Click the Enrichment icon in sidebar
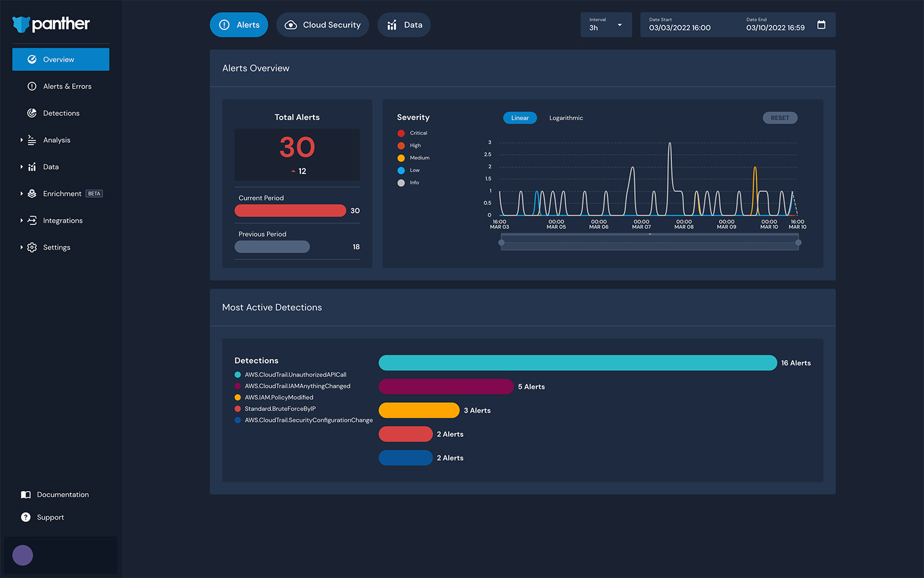The image size is (924, 578). [32, 194]
